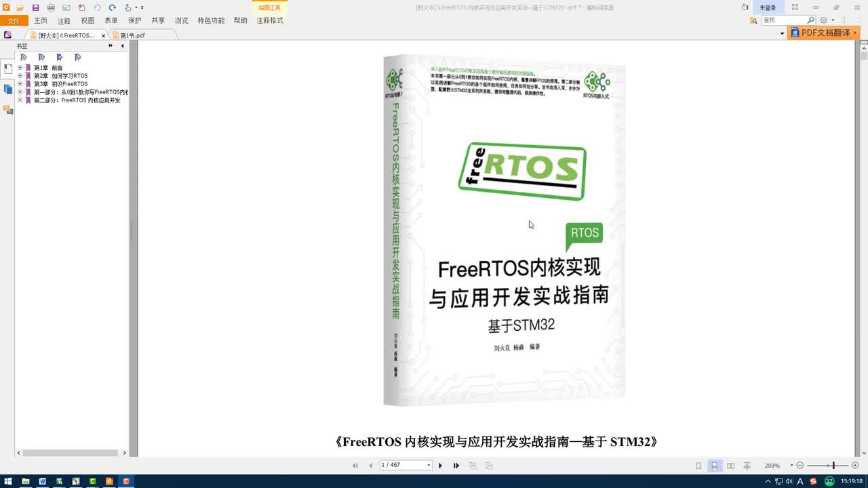
Task: Click the second bookmark tool icon
Action: click(41, 58)
